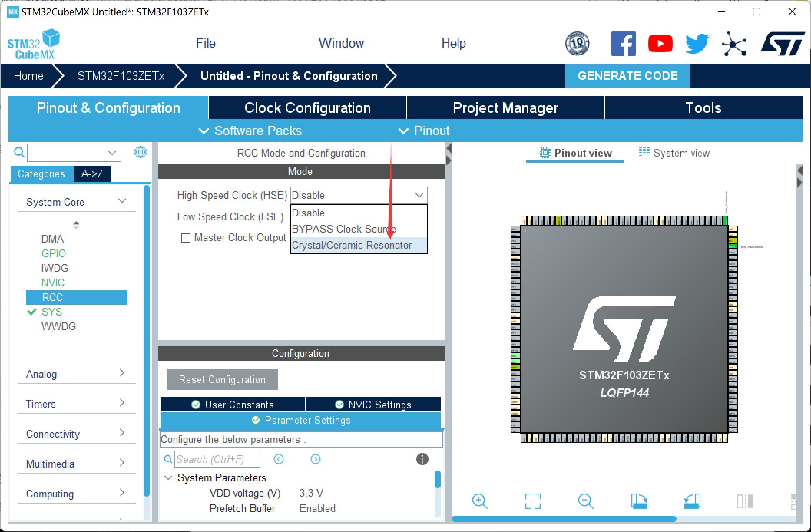Switch to the Clock Configuration tab
The width and height of the screenshot is (811, 532).
[308, 108]
